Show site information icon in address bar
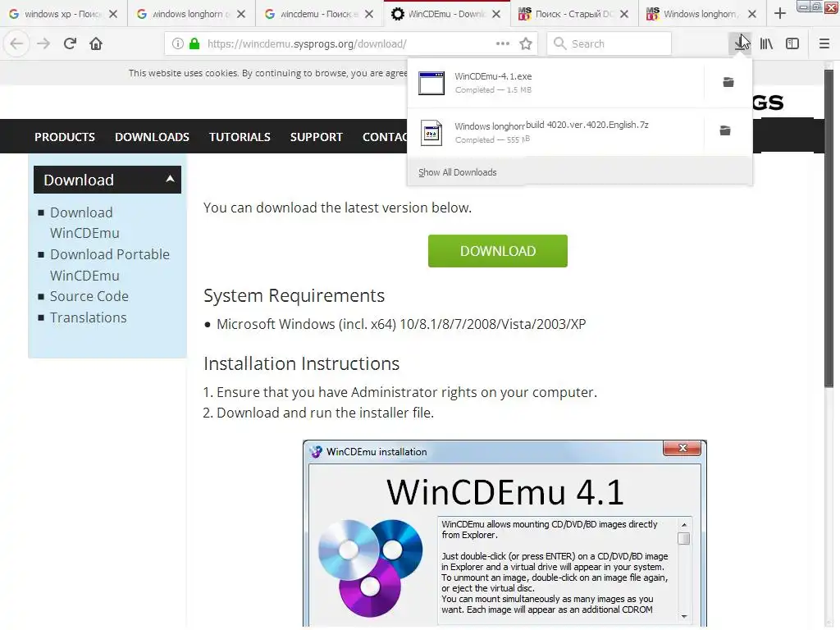This screenshot has height=630, width=840. click(x=177, y=43)
